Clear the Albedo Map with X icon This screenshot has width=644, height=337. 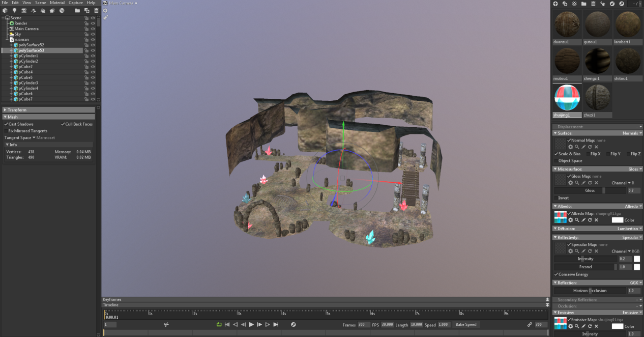[596, 220]
